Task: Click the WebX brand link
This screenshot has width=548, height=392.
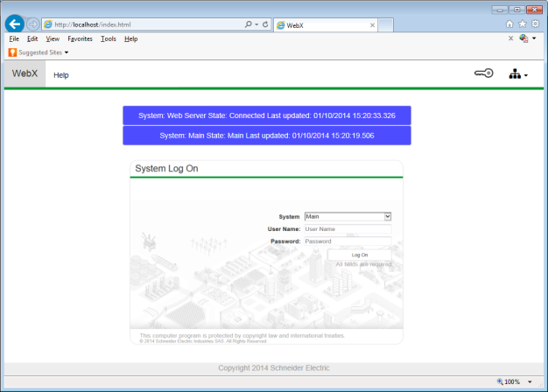Action: (25, 74)
